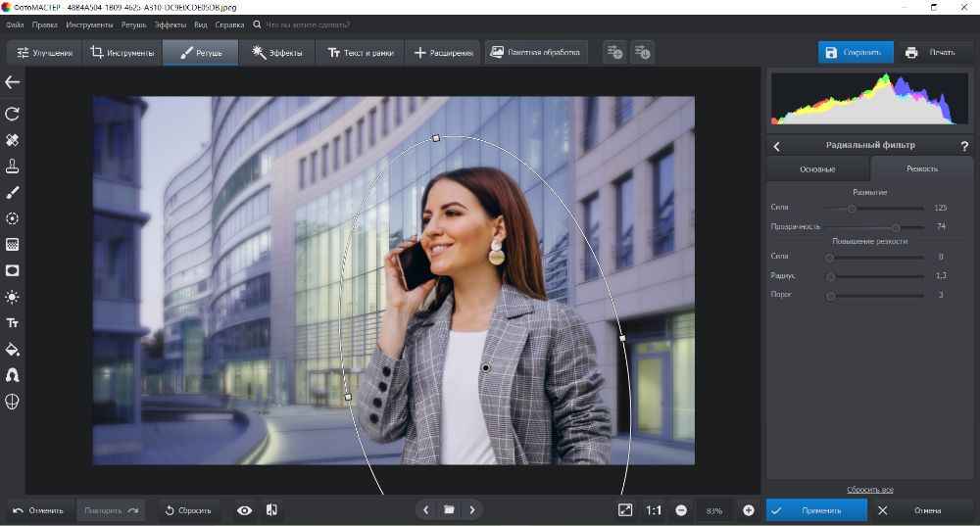Click the paint bucket fill tool
This screenshot has width=980, height=526.
13,349
